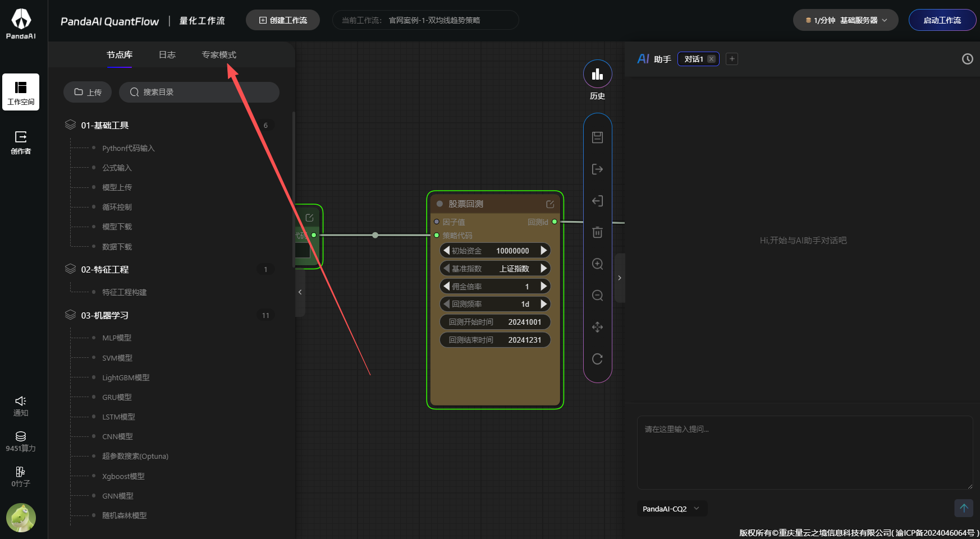Click the layers icon beside 01-基础工具

coord(70,125)
